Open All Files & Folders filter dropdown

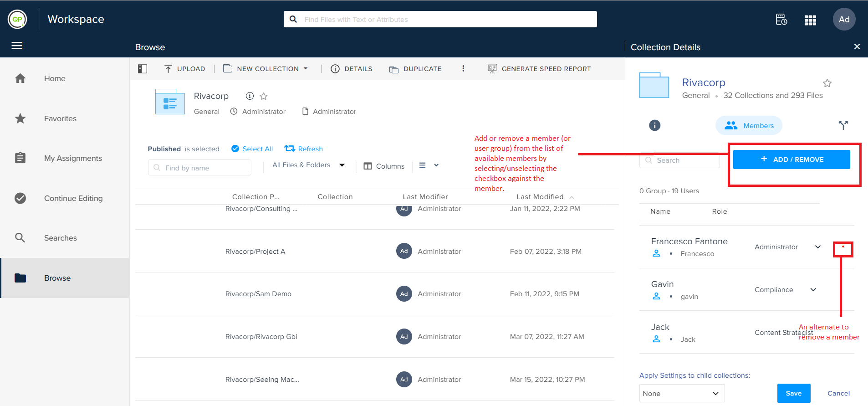tap(309, 165)
